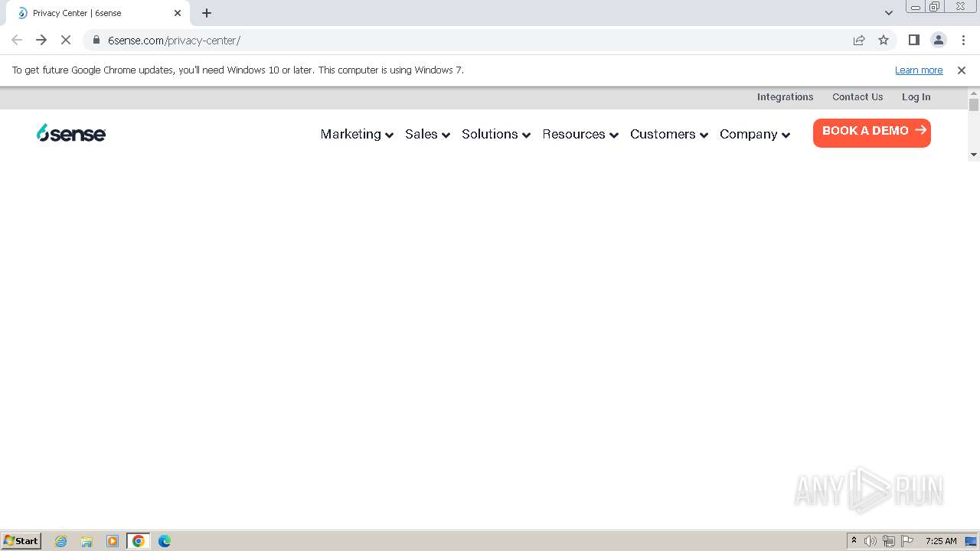Open the Log In link
980x551 pixels.
click(x=916, y=97)
